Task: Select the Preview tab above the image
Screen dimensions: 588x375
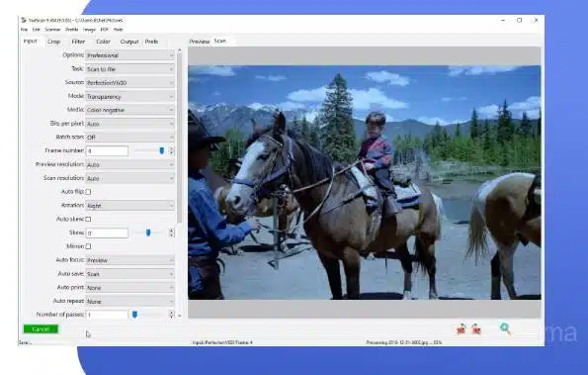Action: pyautogui.click(x=199, y=42)
